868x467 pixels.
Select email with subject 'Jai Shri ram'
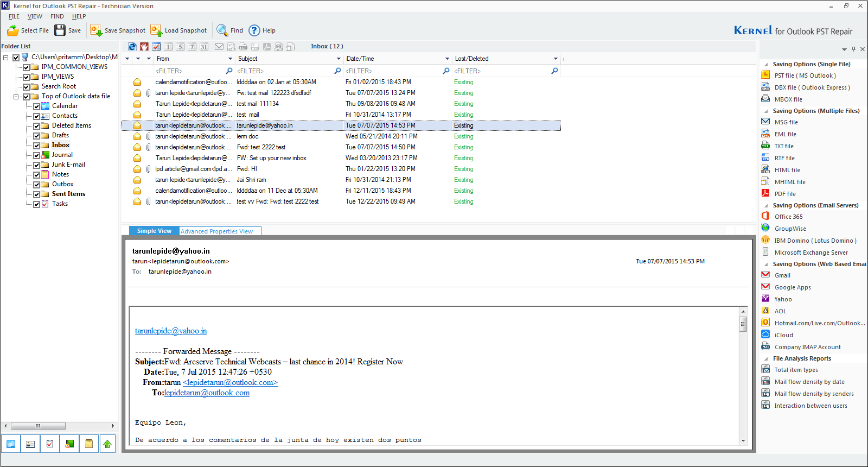click(x=341, y=180)
